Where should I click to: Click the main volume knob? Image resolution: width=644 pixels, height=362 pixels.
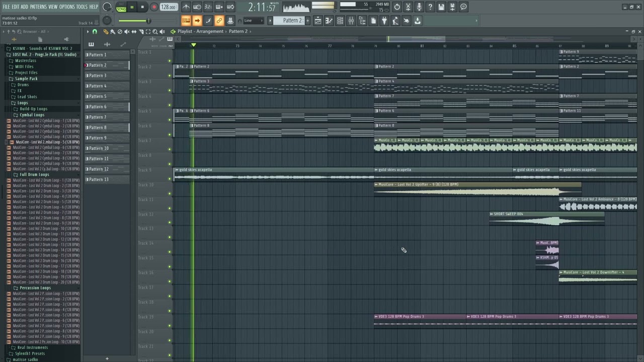click(x=107, y=7)
